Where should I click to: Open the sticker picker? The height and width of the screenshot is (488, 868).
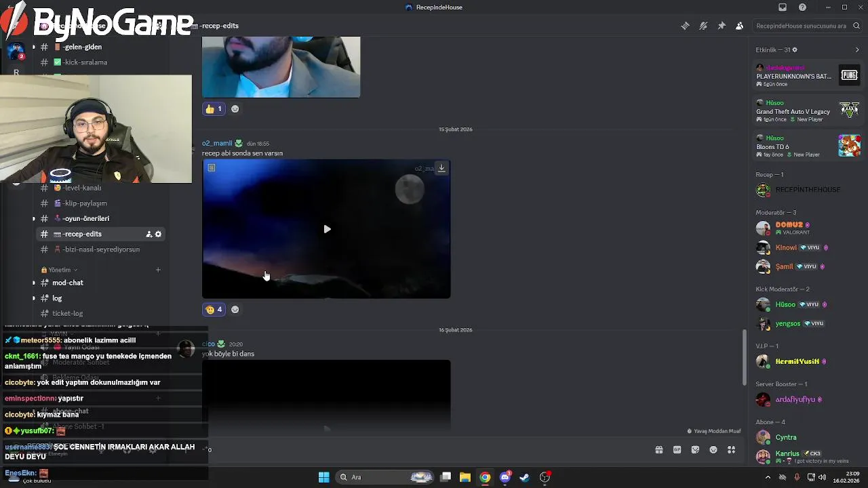point(695,449)
